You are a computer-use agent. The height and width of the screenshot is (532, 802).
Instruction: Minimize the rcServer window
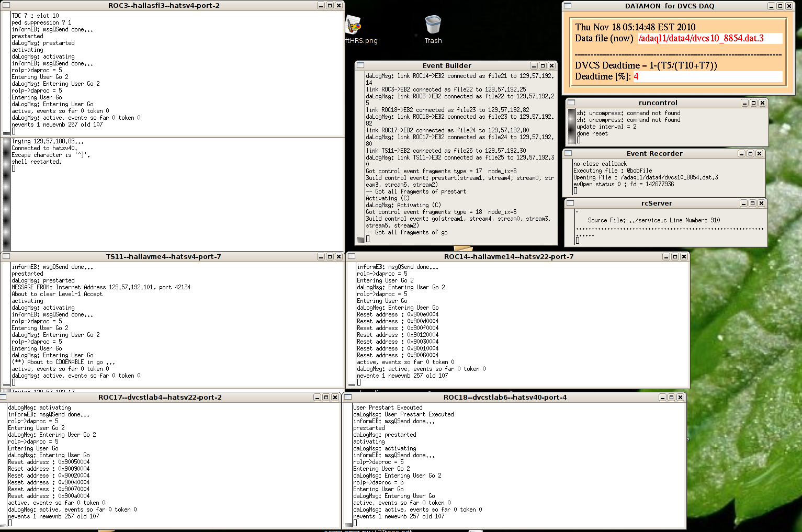pos(743,203)
